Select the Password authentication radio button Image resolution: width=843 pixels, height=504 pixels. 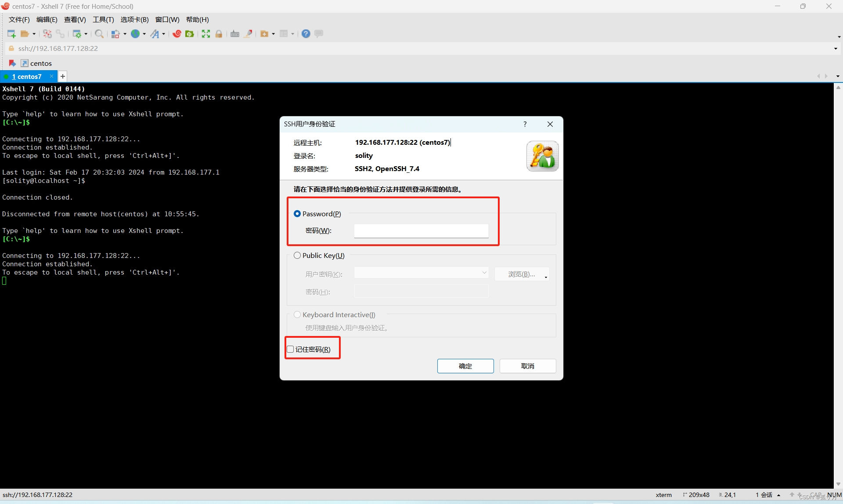pyautogui.click(x=297, y=214)
